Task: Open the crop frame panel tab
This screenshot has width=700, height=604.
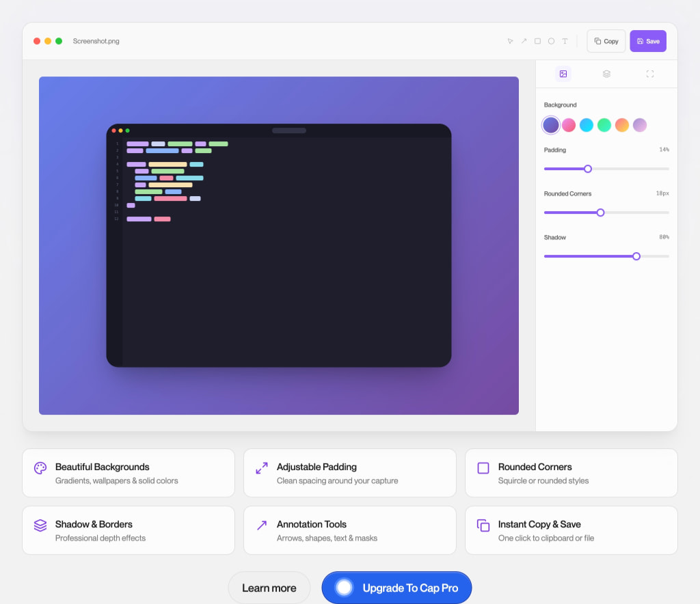Action: [x=650, y=74]
